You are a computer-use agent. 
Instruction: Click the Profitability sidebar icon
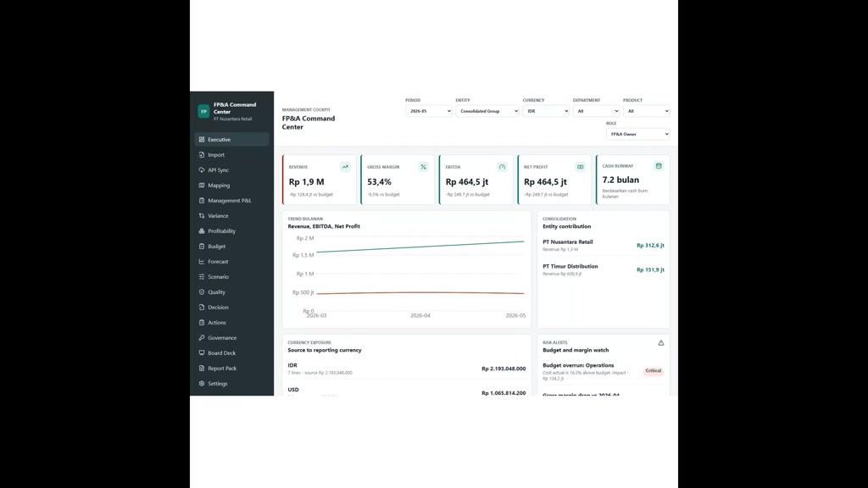pyautogui.click(x=202, y=230)
